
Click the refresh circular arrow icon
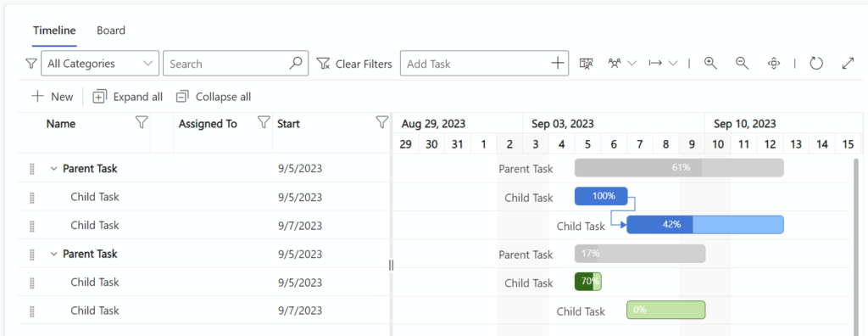point(816,63)
